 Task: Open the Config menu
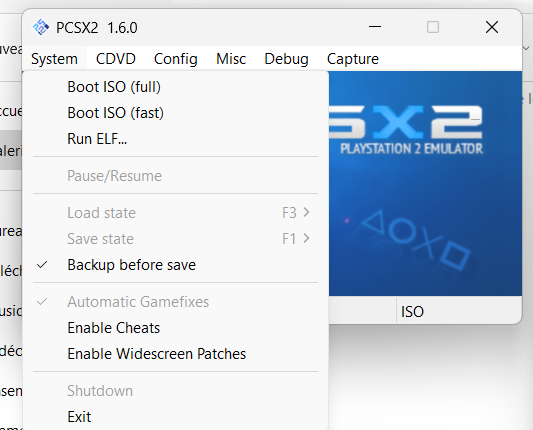(176, 59)
